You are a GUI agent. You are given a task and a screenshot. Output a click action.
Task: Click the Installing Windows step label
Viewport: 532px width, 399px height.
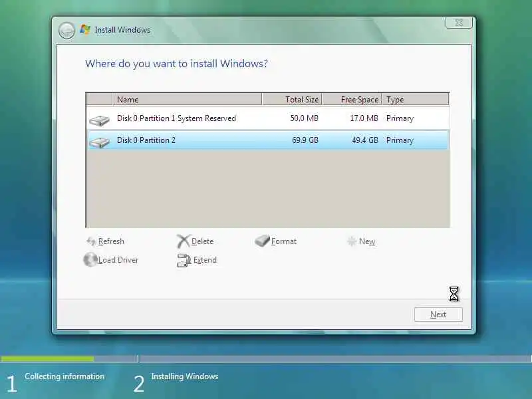pyautogui.click(x=185, y=376)
